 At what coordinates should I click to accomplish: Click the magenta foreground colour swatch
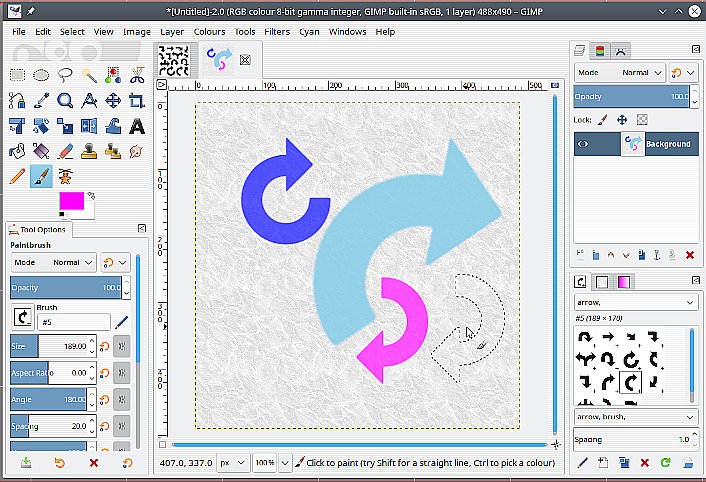click(72, 201)
